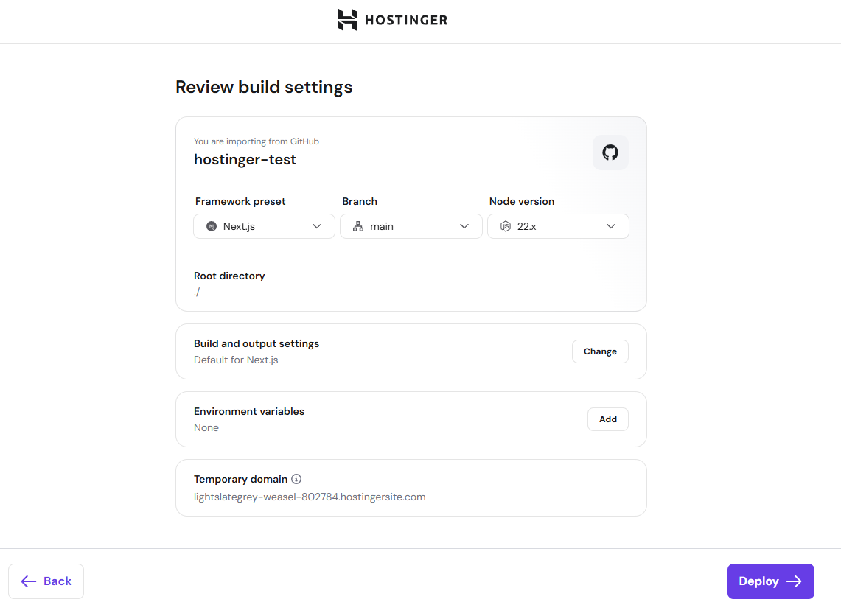Click the Hostinger logo icon
Viewport: 841px width, 616px height.
[347, 20]
